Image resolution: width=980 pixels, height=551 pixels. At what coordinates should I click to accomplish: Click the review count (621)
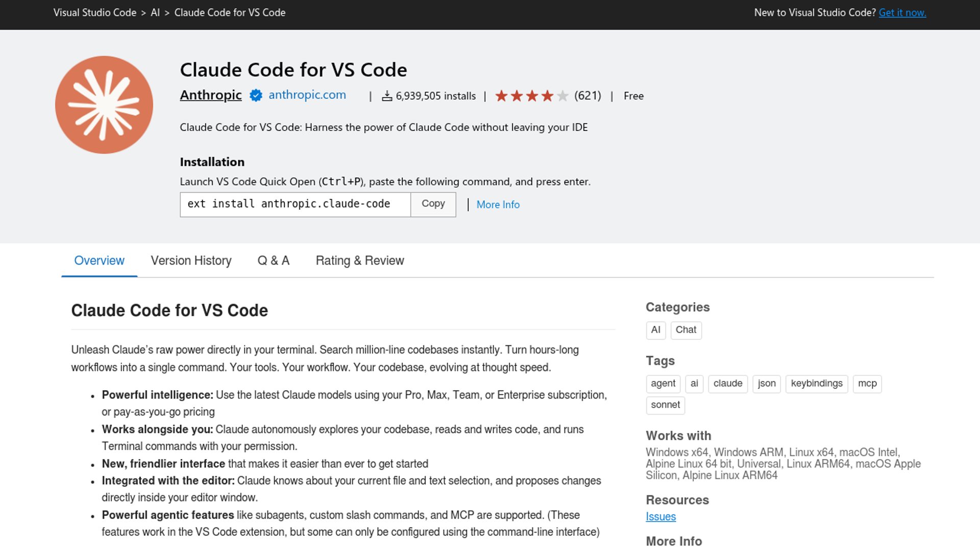pos(587,96)
